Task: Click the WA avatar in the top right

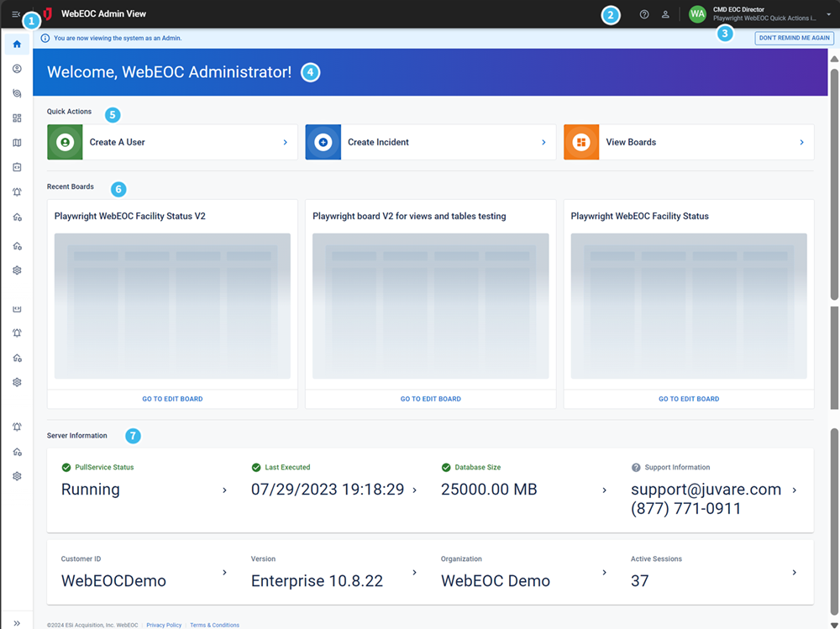Action: 696,13
